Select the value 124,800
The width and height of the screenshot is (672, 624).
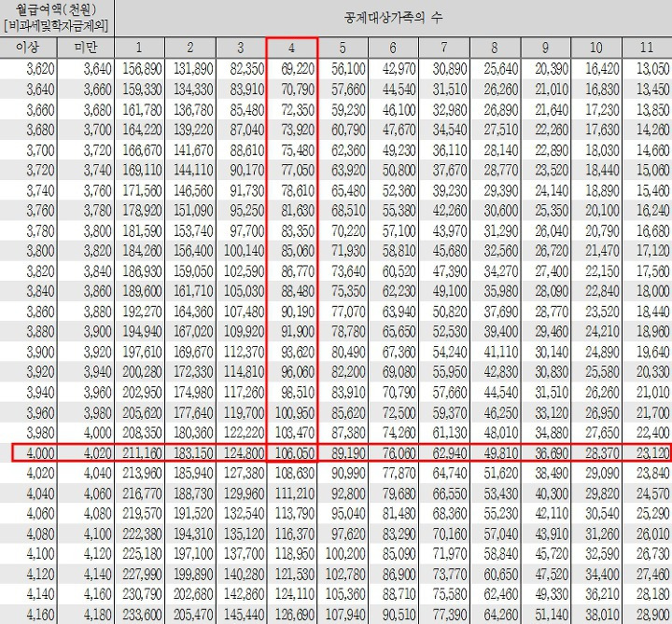[242, 452]
